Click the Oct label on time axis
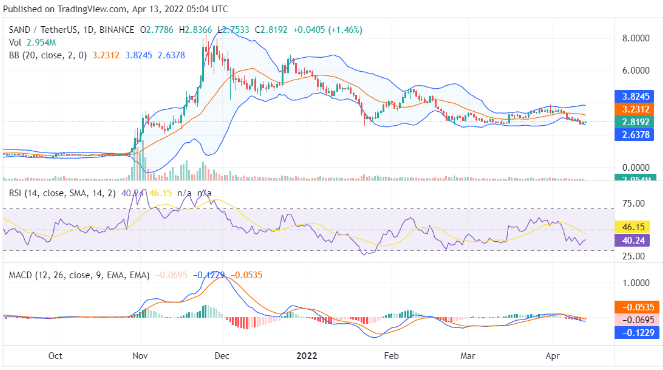663x370 pixels. (x=55, y=356)
